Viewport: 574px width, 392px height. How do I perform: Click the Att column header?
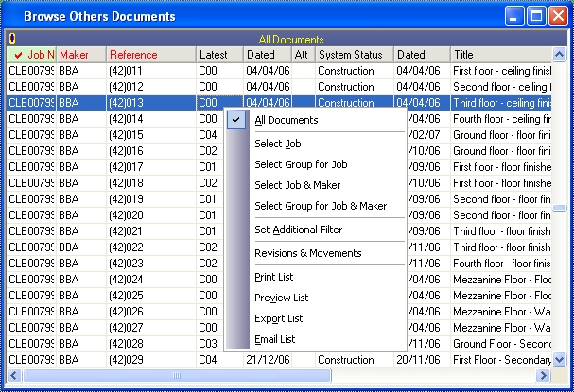click(304, 55)
